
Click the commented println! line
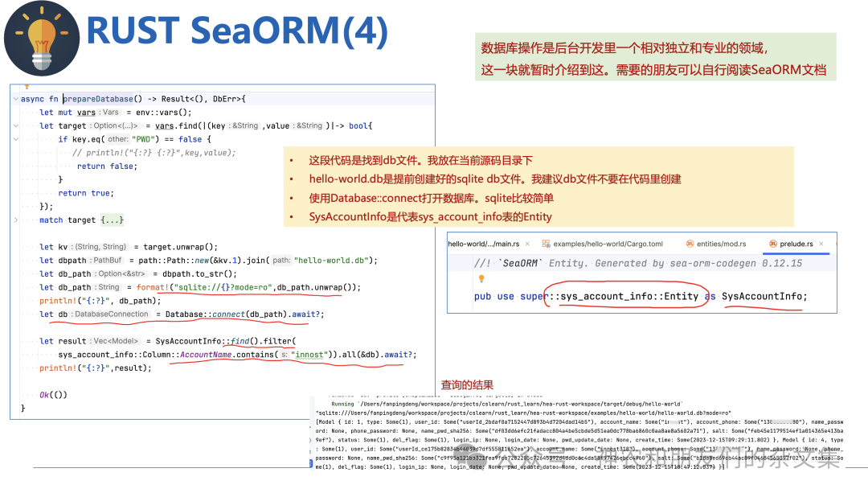tap(154, 153)
